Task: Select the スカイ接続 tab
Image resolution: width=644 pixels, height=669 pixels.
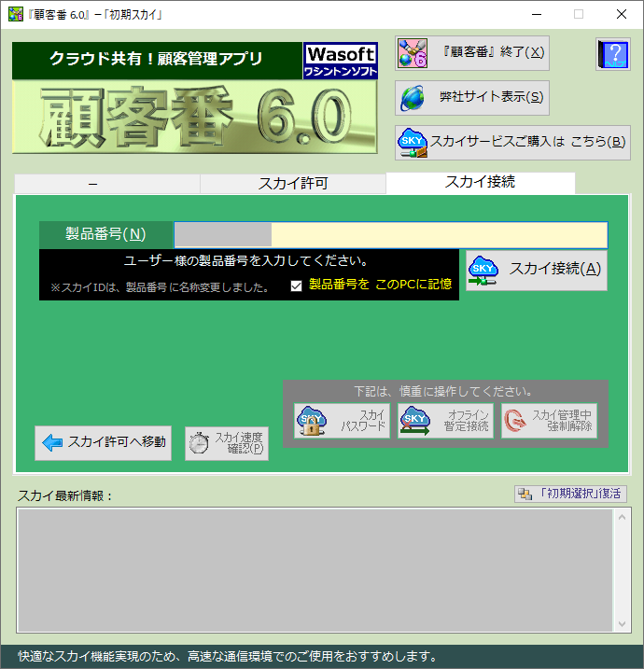Action: tap(480, 183)
